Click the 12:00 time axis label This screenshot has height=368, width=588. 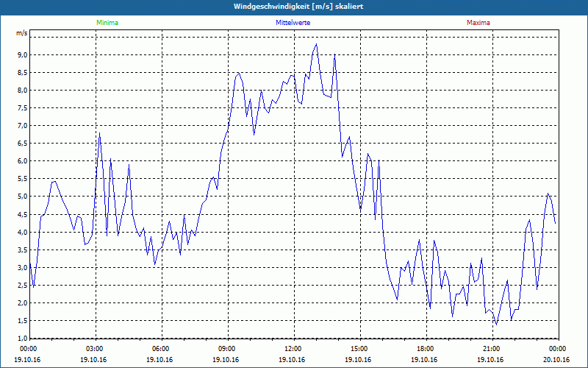tap(294, 349)
